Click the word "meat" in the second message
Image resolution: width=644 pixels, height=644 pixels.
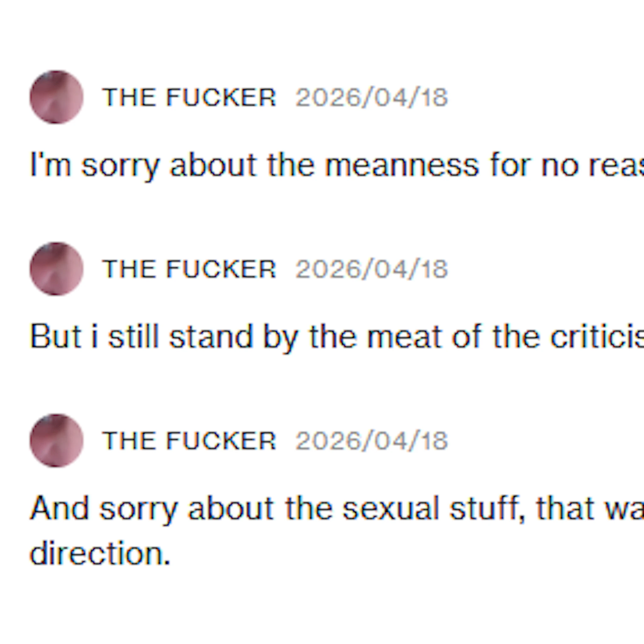404,337
